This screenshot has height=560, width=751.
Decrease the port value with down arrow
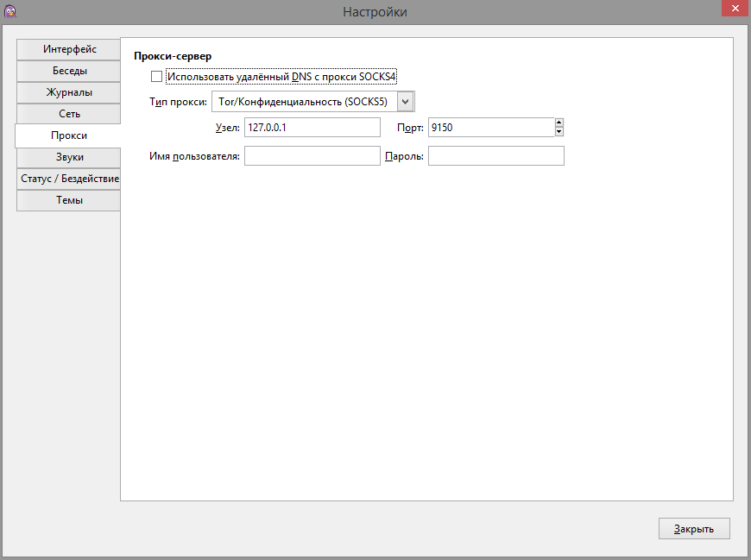(559, 132)
